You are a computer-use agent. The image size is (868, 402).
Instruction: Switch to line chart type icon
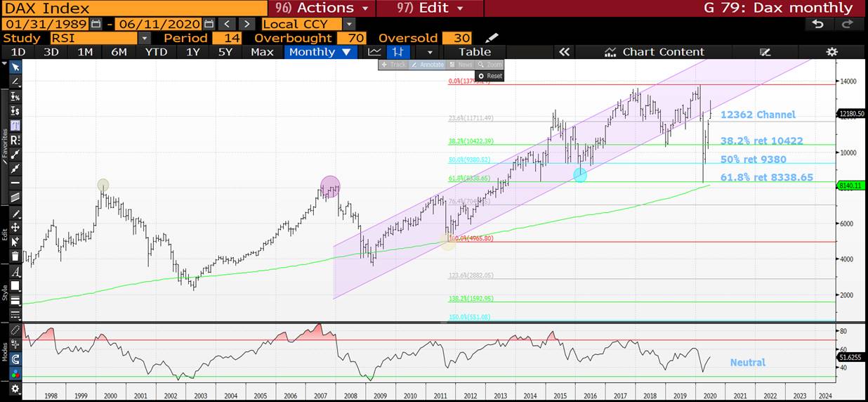pyautogui.click(x=374, y=52)
